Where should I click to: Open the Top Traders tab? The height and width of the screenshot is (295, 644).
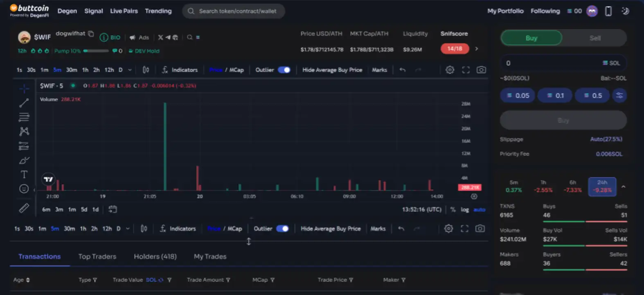coord(97,257)
